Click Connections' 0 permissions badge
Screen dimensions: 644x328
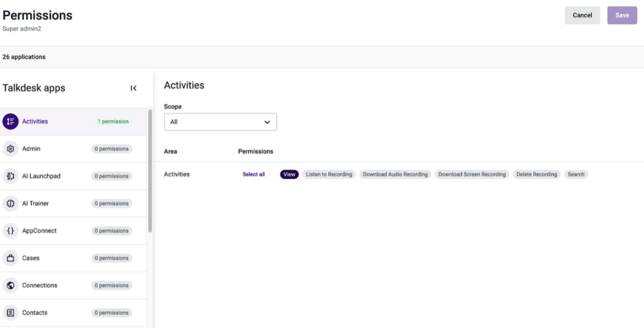tap(112, 285)
